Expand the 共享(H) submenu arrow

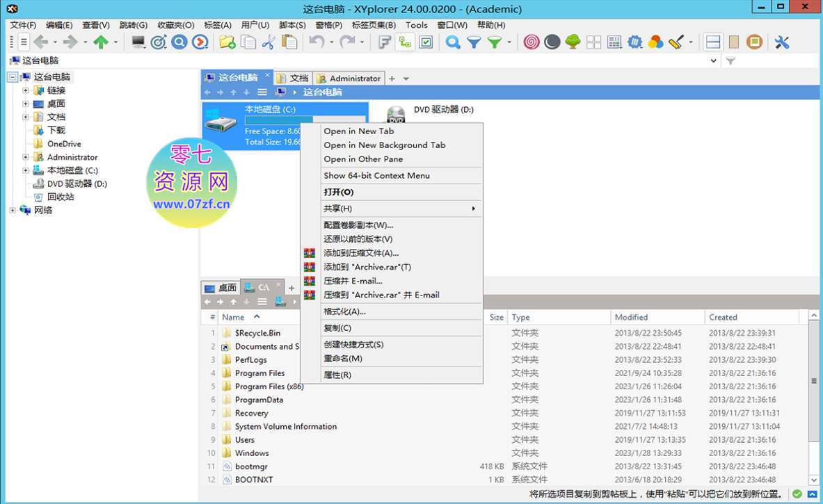click(474, 209)
